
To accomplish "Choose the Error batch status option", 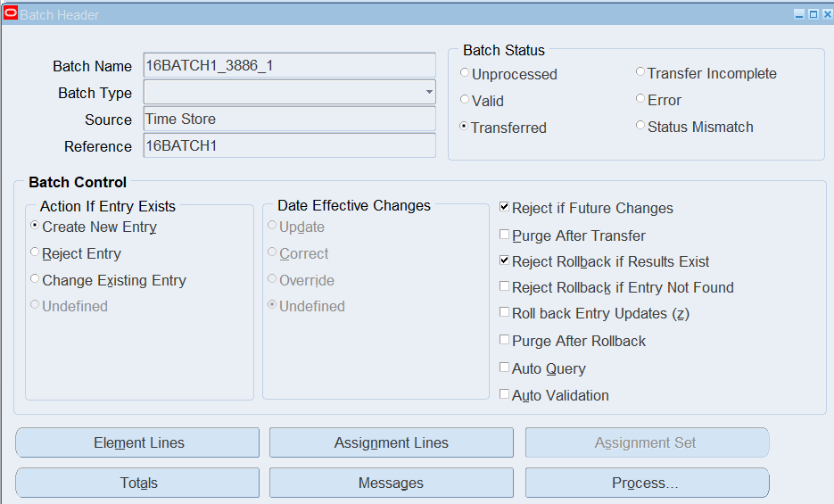I will (640, 99).
